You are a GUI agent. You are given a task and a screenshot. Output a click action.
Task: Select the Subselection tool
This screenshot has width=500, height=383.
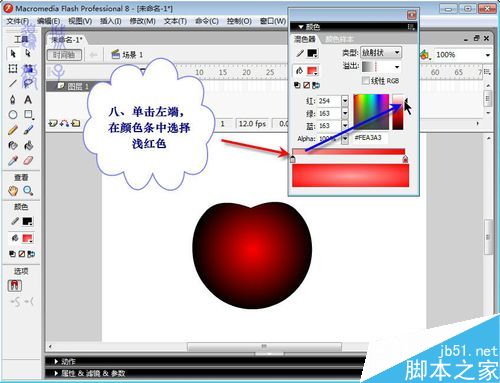click(28, 53)
